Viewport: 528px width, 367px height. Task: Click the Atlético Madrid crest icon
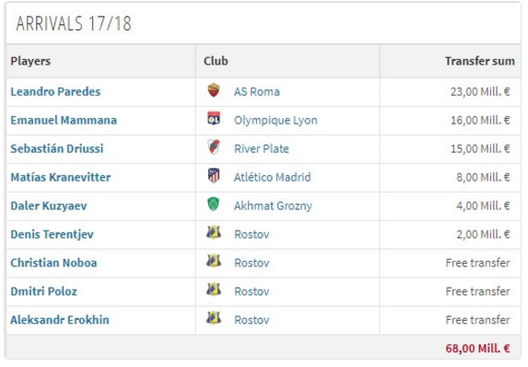213,176
